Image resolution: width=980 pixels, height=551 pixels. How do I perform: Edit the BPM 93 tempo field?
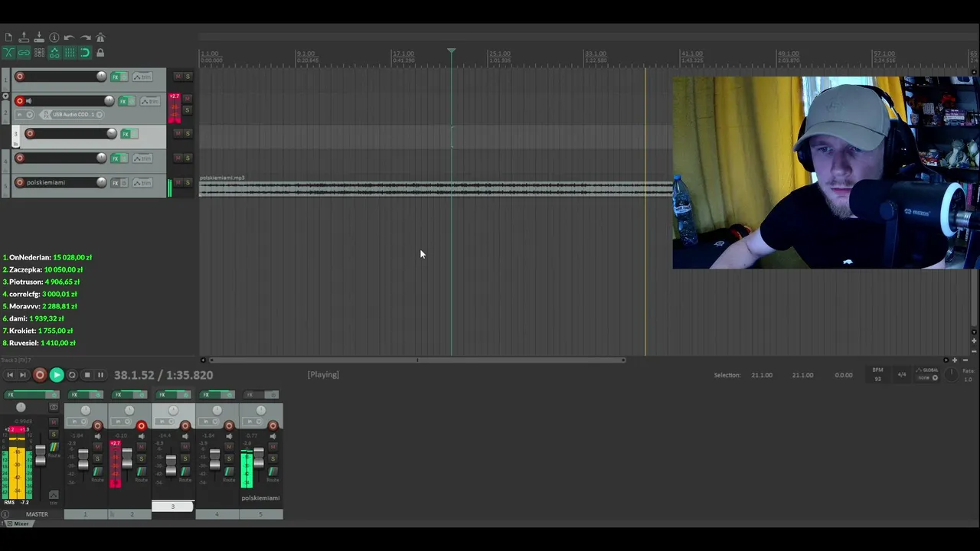tap(877, 375)
